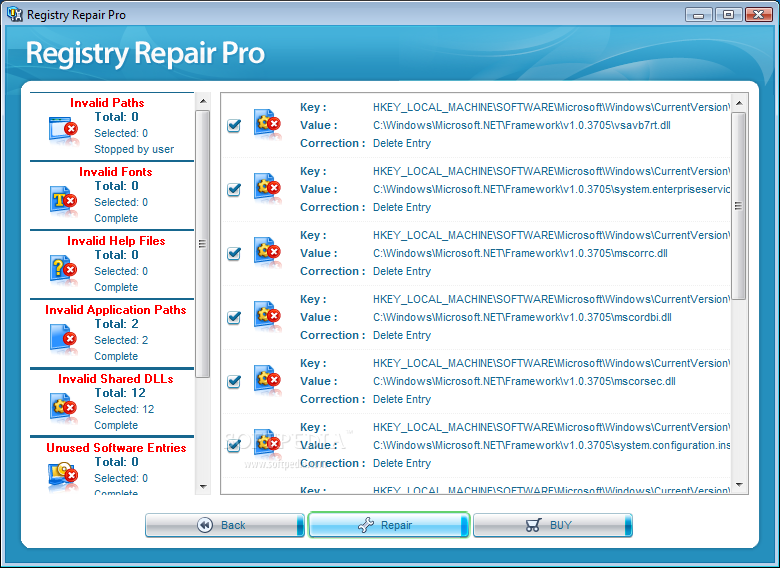Click the mscorsec.dll value path
The image size is (780, 568).
524,381
